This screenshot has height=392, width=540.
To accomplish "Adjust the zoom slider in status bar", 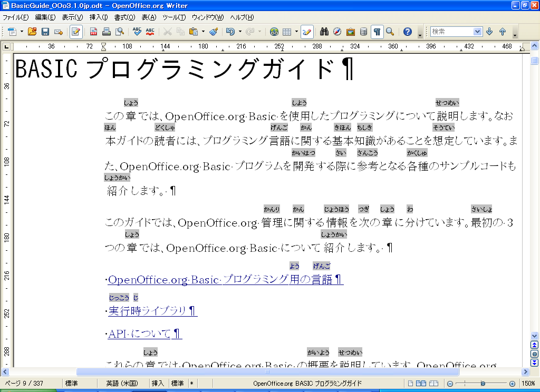I will point(483,384).
